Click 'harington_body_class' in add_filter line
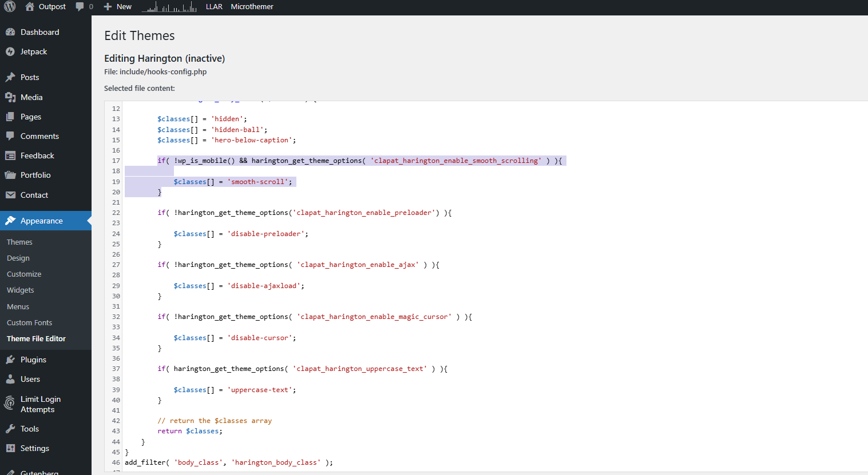Image resolution: width=868 pixels, height=475 pixels. (276, 462)
